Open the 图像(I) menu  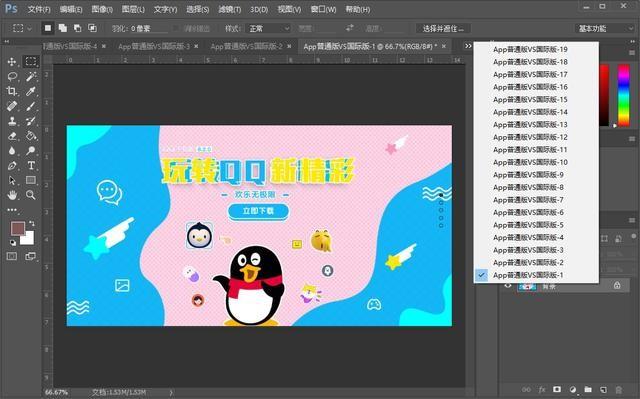(x=102, y=9)
